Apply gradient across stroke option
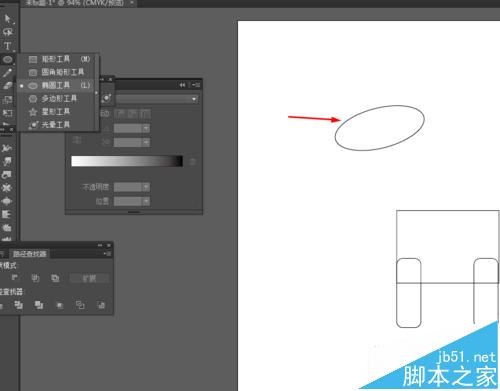Viewport: 500px width, 391px height. pyautogui.click(x=144, y=114)
